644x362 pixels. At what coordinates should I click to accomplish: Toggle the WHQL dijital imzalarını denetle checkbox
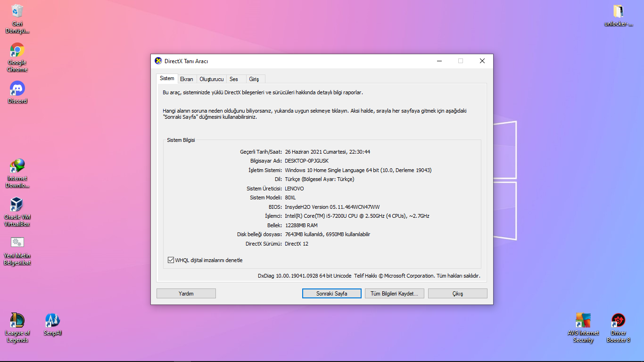171,260
